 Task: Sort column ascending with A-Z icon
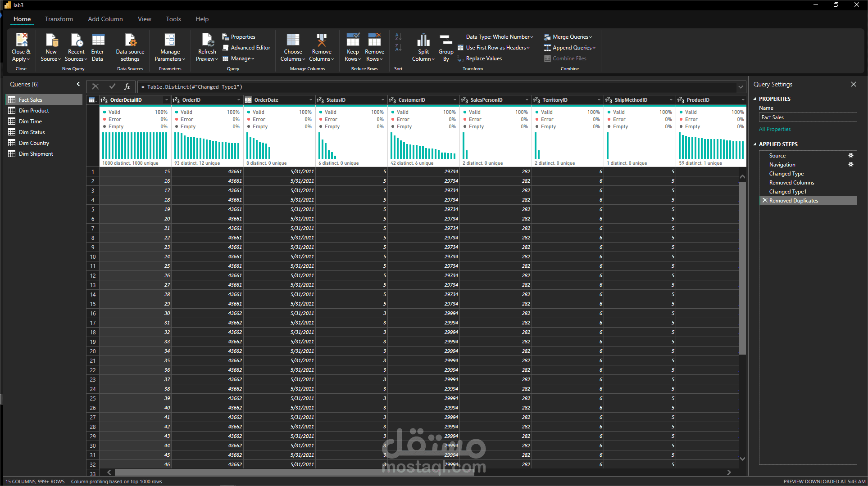pyautogui.click(x=398, y=37)
